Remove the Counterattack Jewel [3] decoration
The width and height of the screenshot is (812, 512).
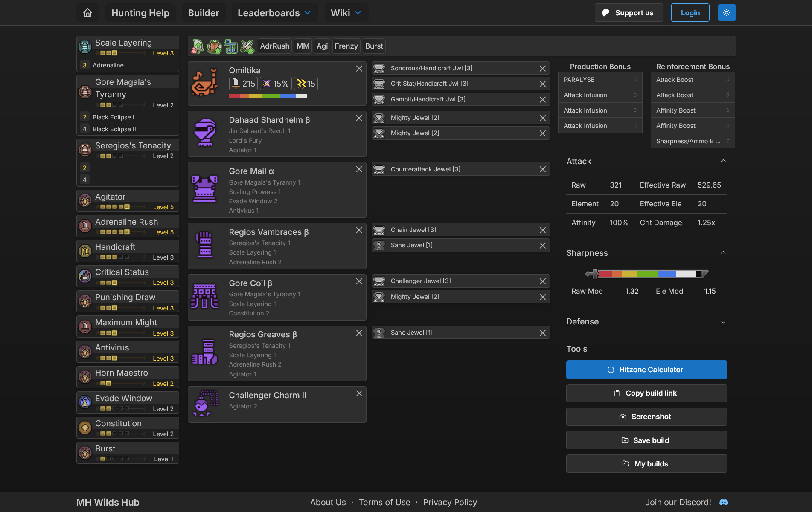tap(542, 169)
